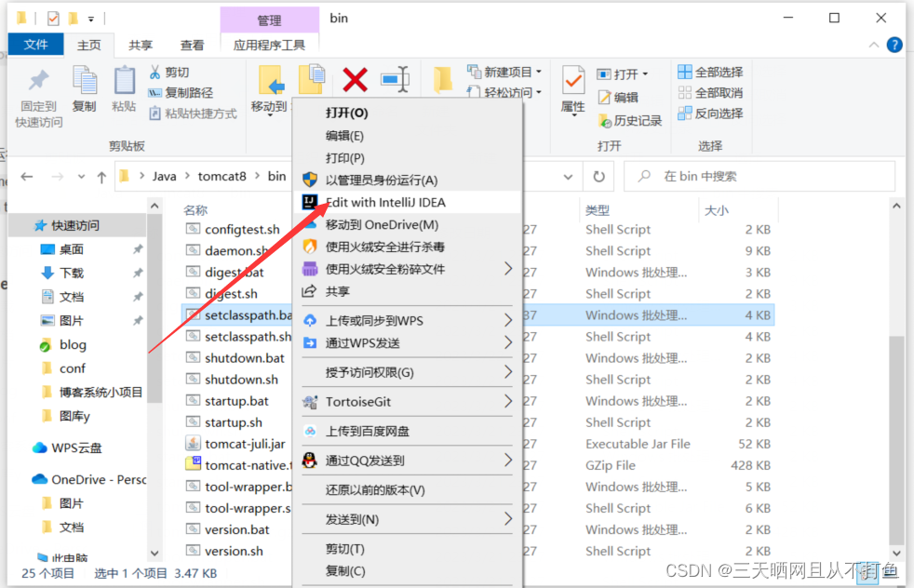Open the File (文件) tab
Viewport: 914px width, 588px height.
point(36,45)
